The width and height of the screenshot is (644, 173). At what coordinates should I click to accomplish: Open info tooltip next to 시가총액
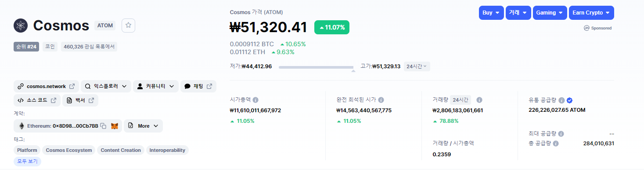tap(255, 100)
